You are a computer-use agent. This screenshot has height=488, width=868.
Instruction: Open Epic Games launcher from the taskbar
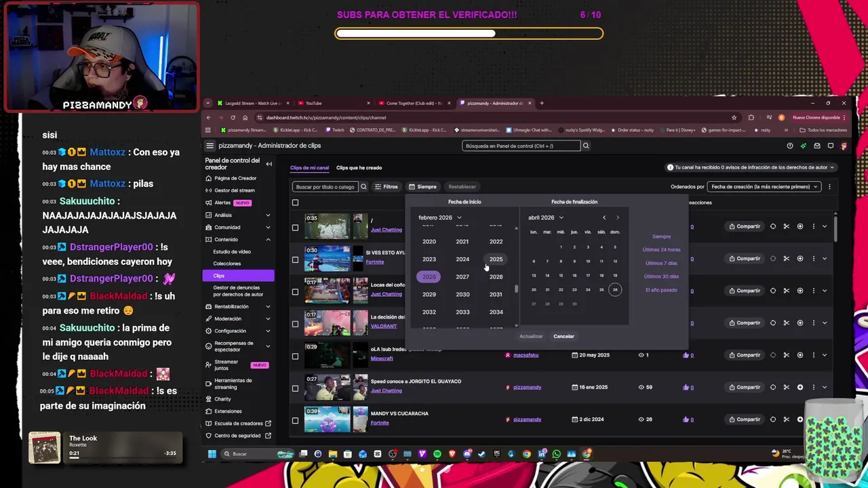[x=497, y=454]
